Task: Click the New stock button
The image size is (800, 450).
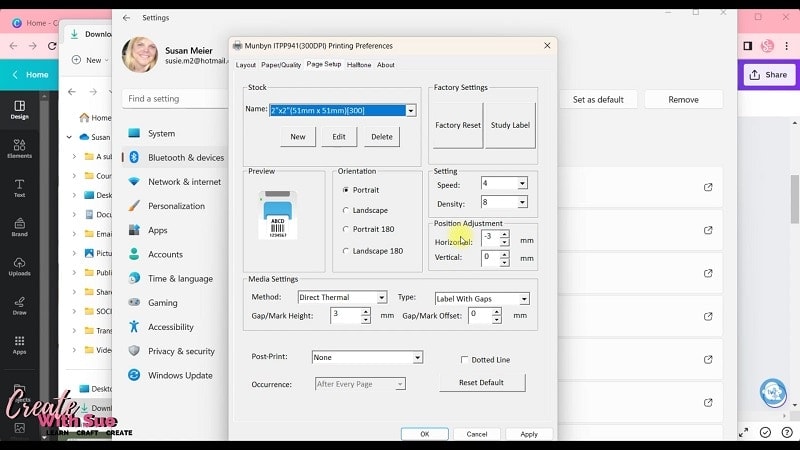Action: [x=298, y=137]
